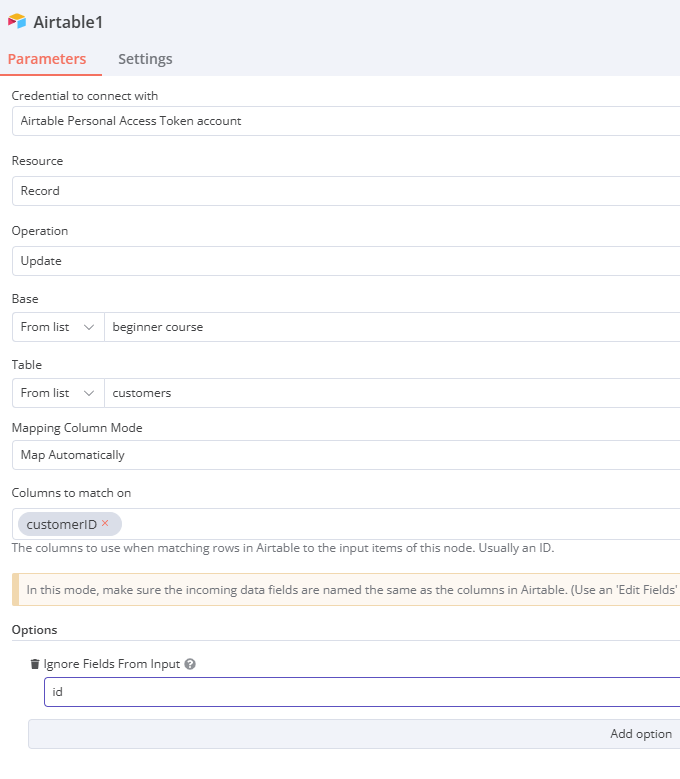Open the credential dropdown for Airtable account
The image size is (680, 779).
(x=346, y=121)
